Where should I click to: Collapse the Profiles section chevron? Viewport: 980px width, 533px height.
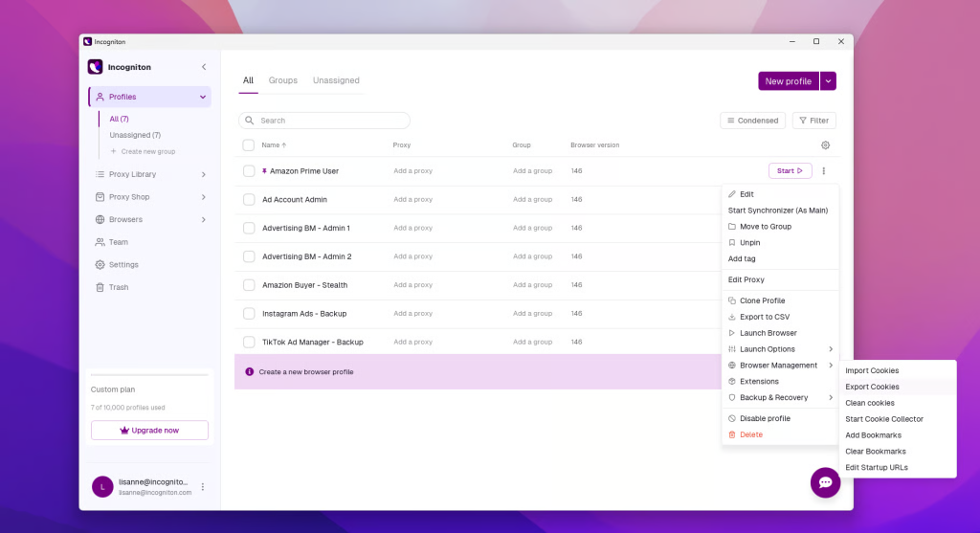coord(203,97)
